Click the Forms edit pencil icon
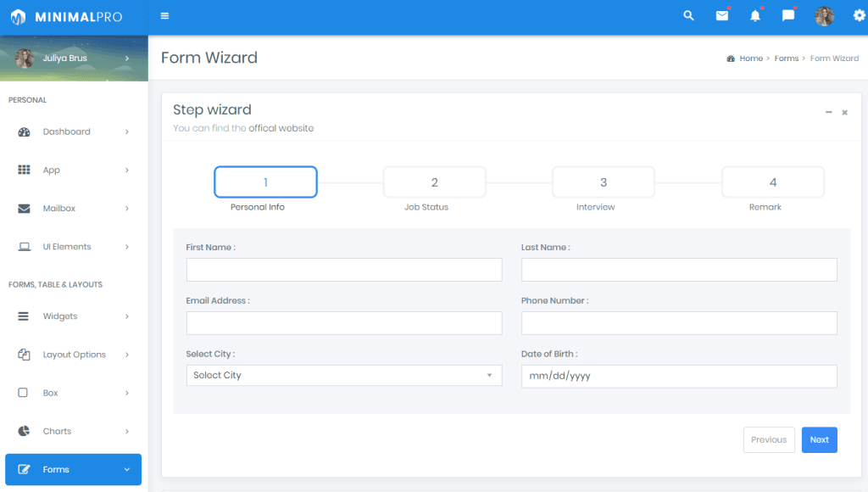Image resolution: width=868 pixels, height=492 pixels. click(24, 469)
